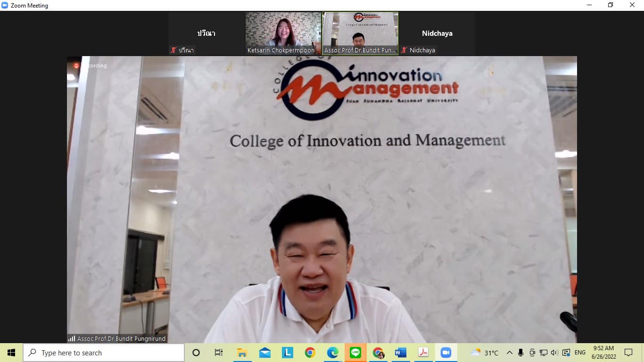Screen dimensions: 644x362
Task: Click the Cortana circle icon
Action: pos(196,353)
